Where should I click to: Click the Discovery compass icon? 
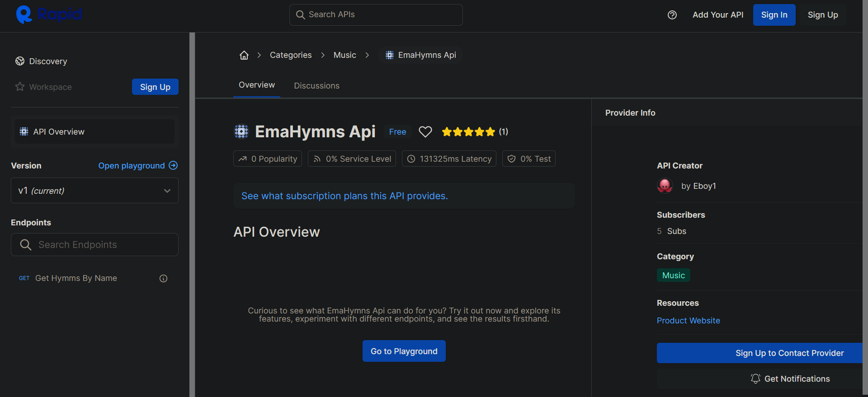pyautogui.click(x=20, y=61)
